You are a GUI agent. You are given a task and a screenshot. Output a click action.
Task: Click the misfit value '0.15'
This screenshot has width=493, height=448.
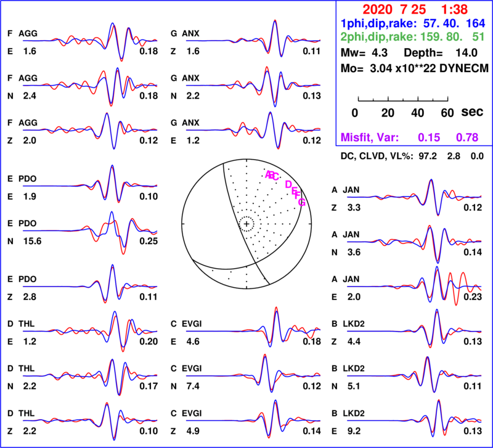[429, 137]
